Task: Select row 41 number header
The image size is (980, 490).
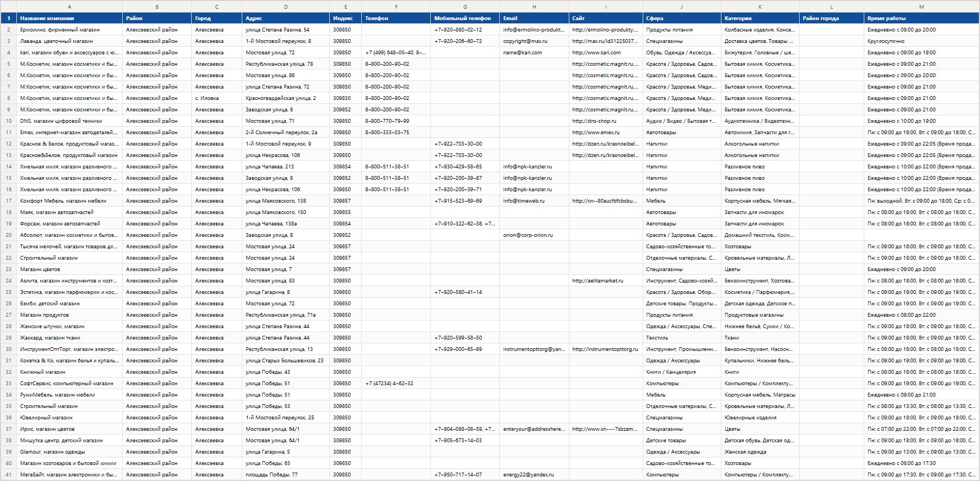Action: [x=9, y=475]
